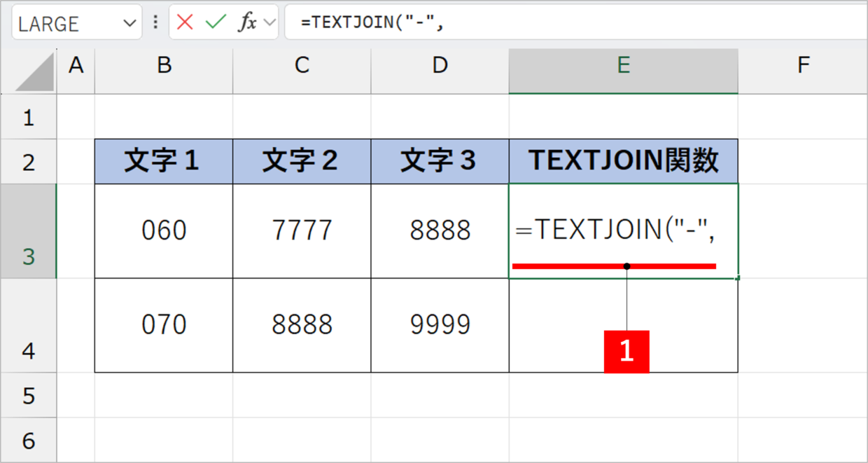The height and width of the screenshot is (463, 868).
Task: Click the 文字１ header cell
Action: point(164,161)
